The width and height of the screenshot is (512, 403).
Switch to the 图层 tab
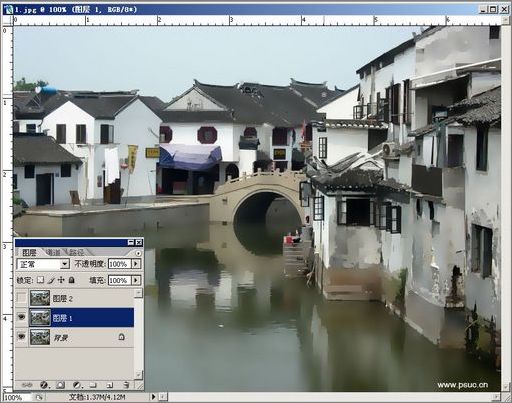[x=29, y=252]
